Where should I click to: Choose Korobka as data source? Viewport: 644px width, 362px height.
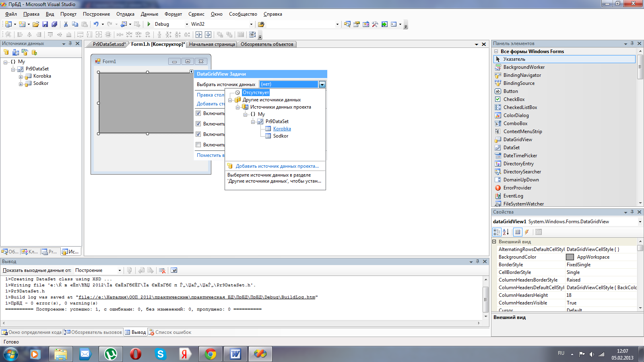(x=282, y=129)
